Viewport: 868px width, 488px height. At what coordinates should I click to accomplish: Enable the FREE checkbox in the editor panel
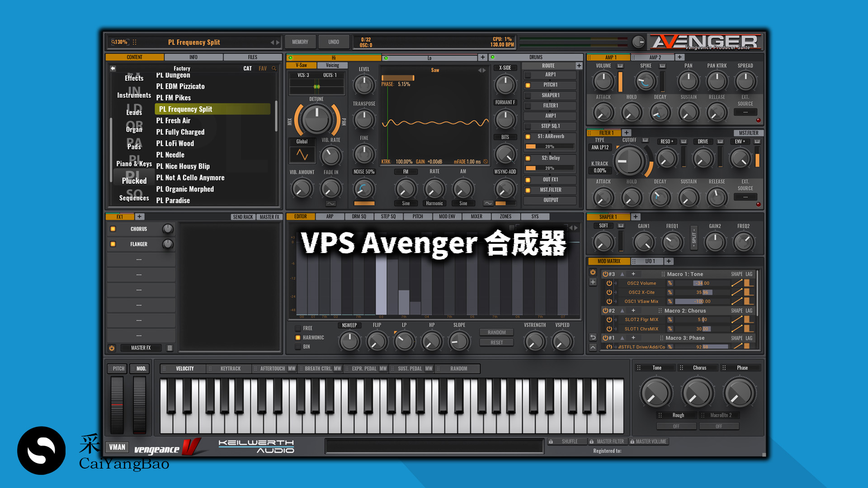[298, 328]
